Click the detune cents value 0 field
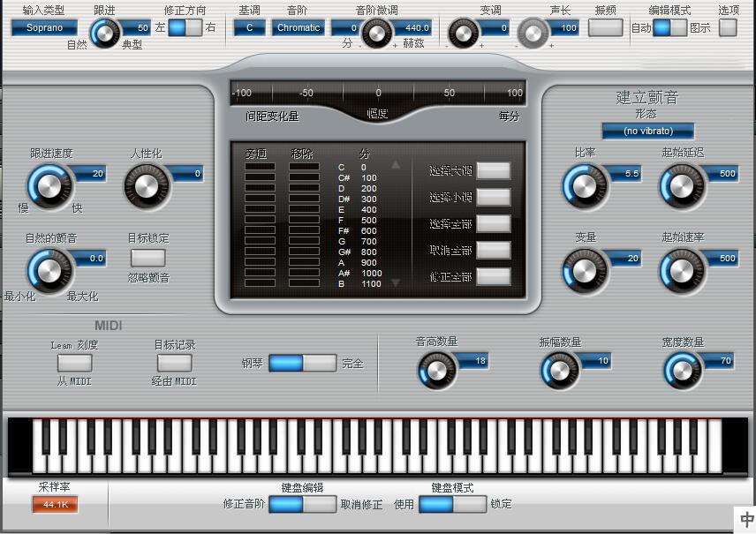 pyautogui.click(x=346, y=28)
